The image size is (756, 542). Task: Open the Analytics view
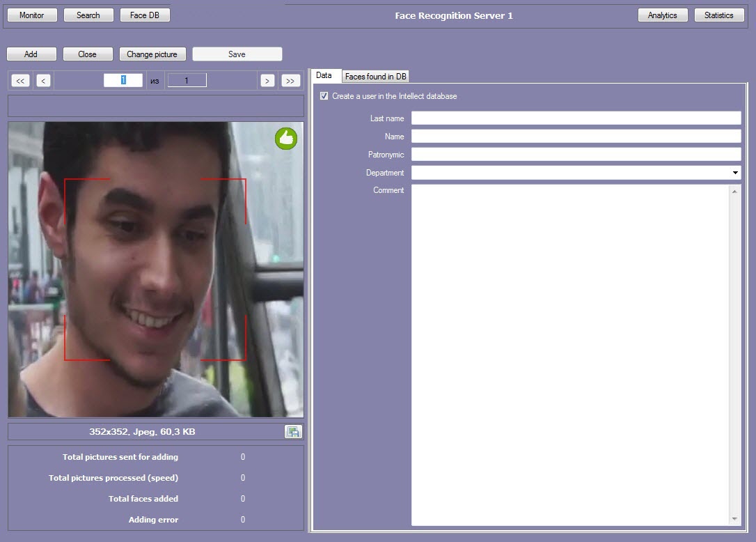tap(662, 15)
